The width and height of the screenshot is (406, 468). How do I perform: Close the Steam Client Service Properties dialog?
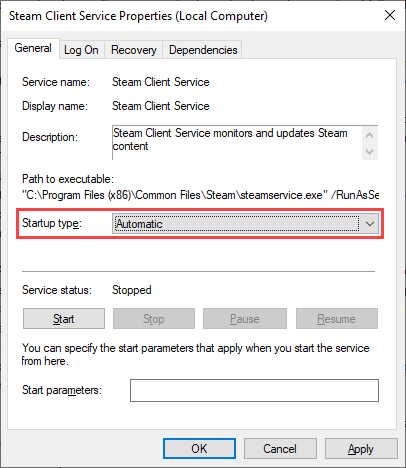390,15
